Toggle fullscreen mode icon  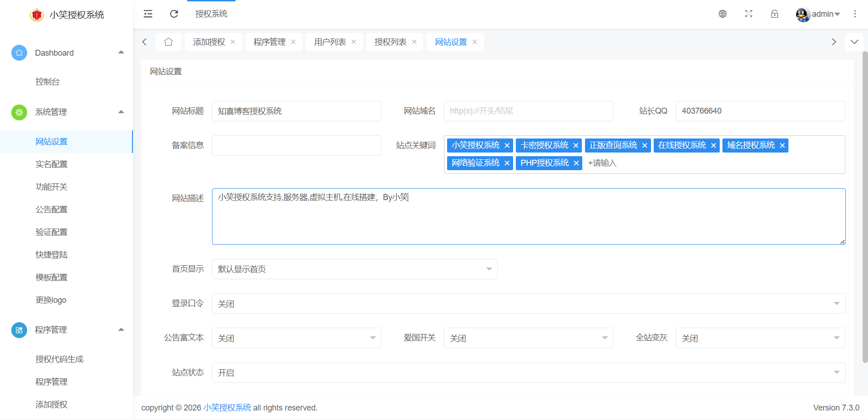pos(749,14)
